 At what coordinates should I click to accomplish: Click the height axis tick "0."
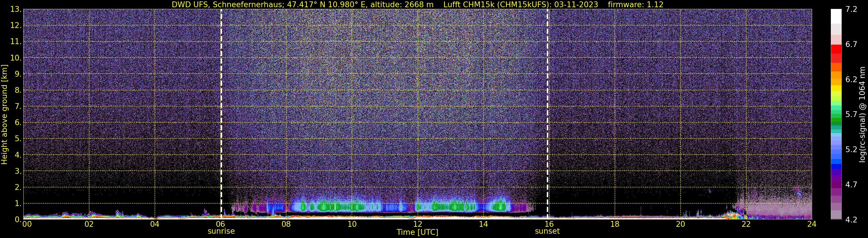18,220
